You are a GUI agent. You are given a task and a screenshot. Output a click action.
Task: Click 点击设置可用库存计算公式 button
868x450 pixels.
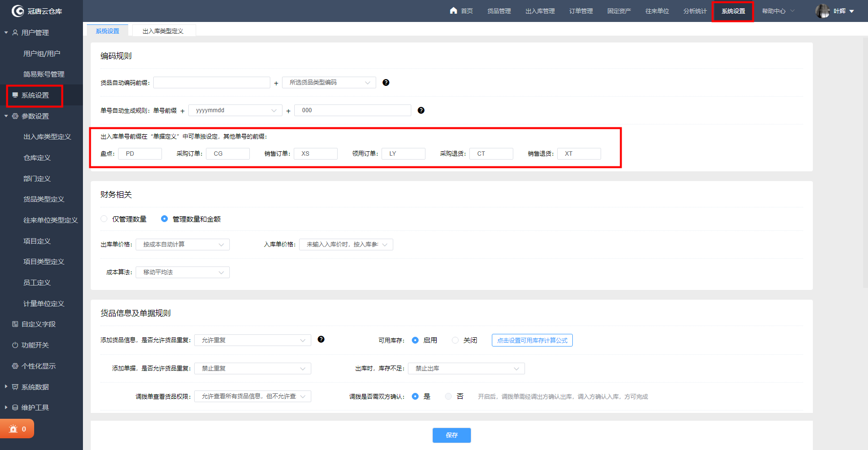(532, 340)
